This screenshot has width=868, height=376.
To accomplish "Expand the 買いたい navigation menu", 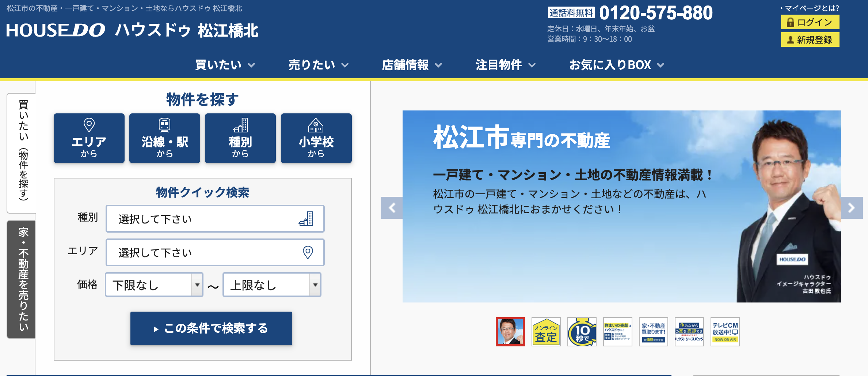I will tap(225, 65).
